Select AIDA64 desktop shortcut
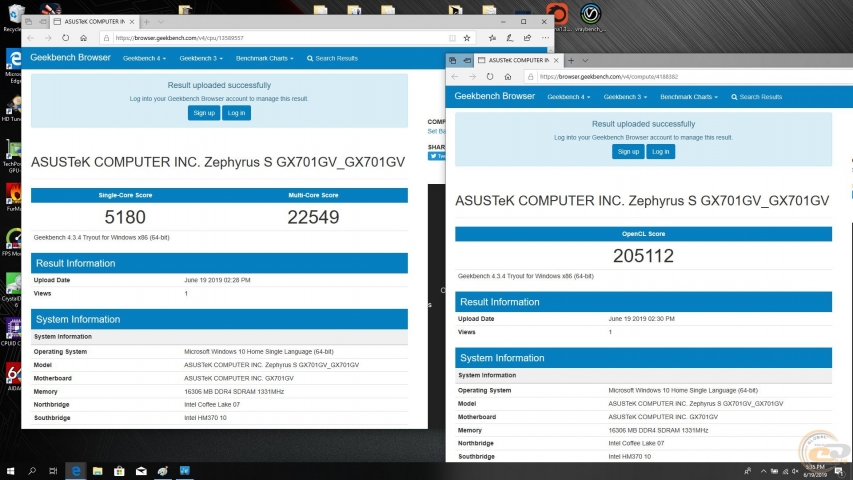853x480 pixels. click(13, 377)
